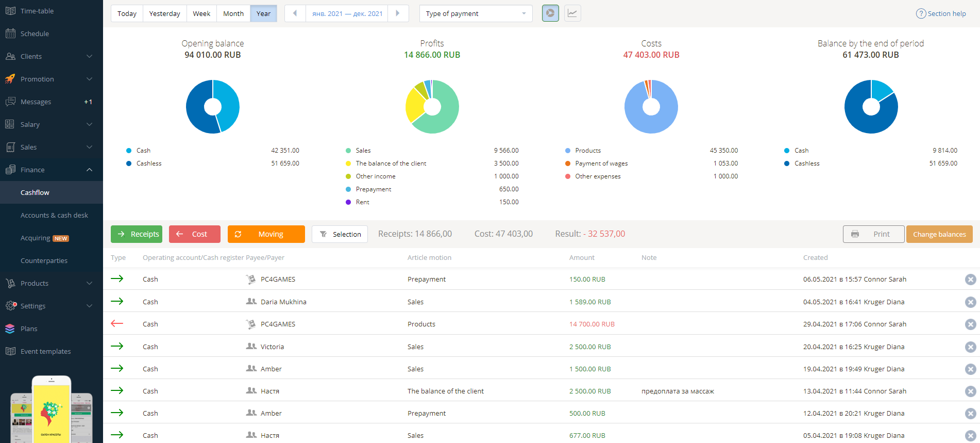Click the Plans layers icon

click(x=10, y=329)
